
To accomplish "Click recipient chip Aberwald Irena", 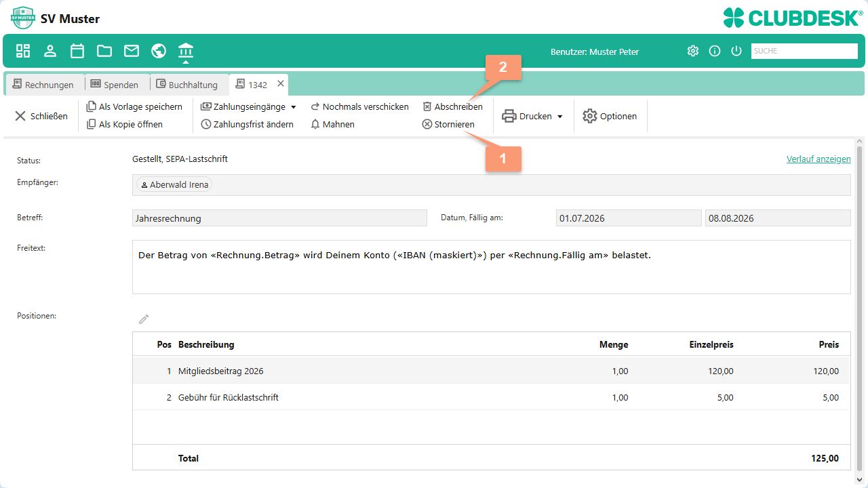I will 174,184.
